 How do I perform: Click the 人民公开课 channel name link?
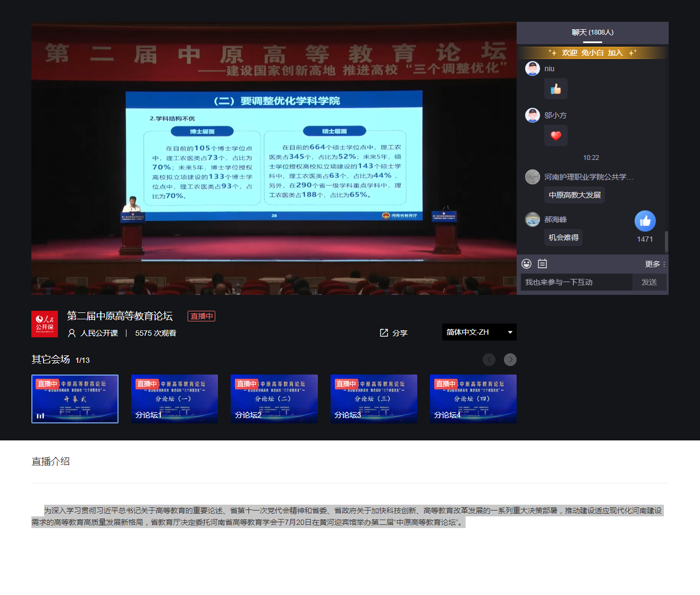[x=99, y=333]
